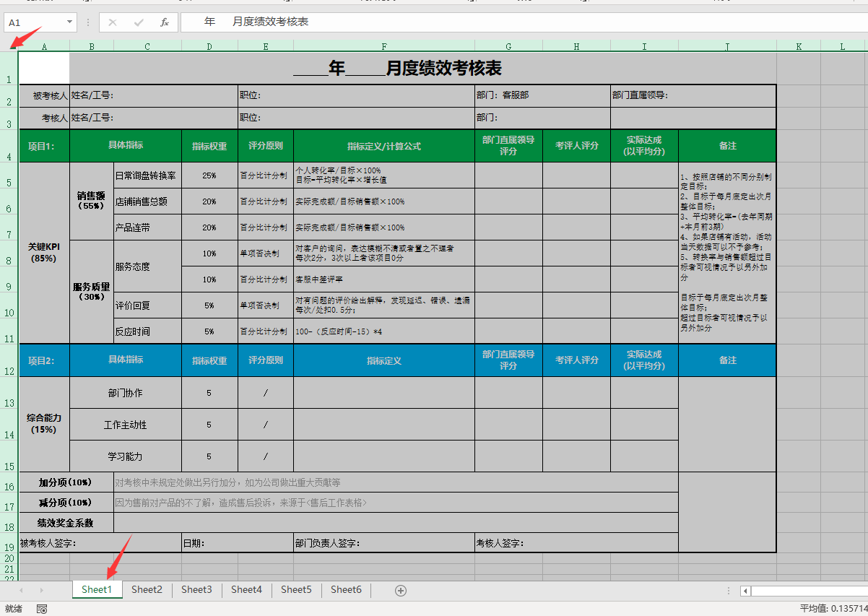Click the Insert Function fx icon
The height and width of the screenshot is (616, 868).
[165, 22]
